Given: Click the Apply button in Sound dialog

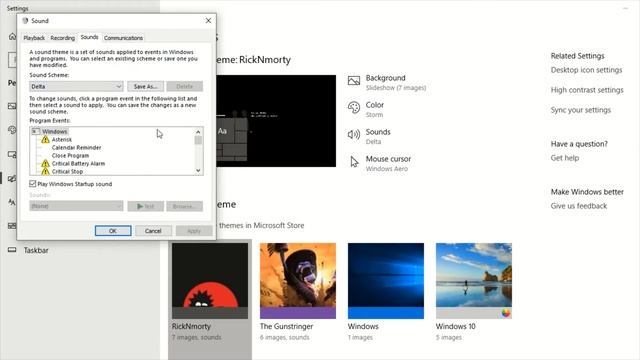Looking at the screenshot, I should 194,231.
